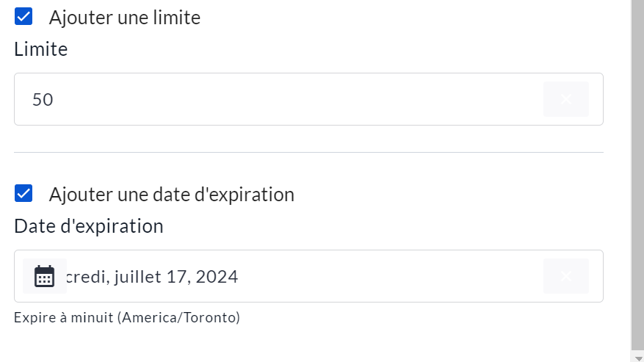Click the "Ajouter une date d'expiration" label text

171,195
